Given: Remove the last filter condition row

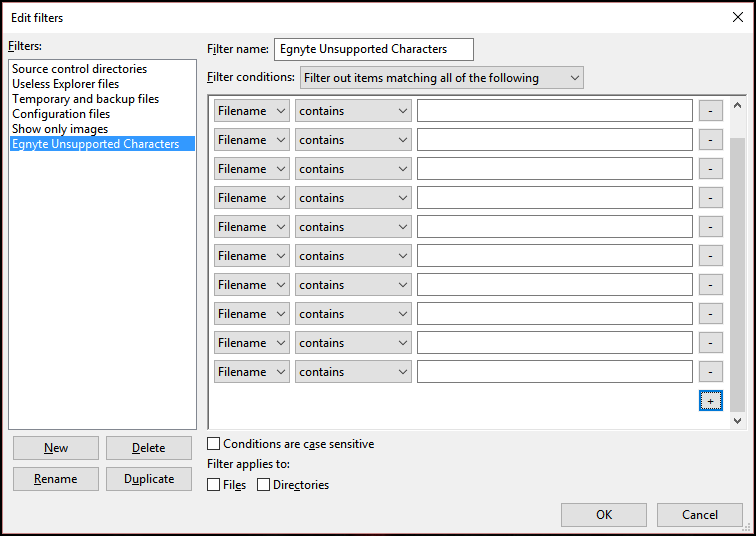Looking at the screenshot, I should [x=710, y=372].
